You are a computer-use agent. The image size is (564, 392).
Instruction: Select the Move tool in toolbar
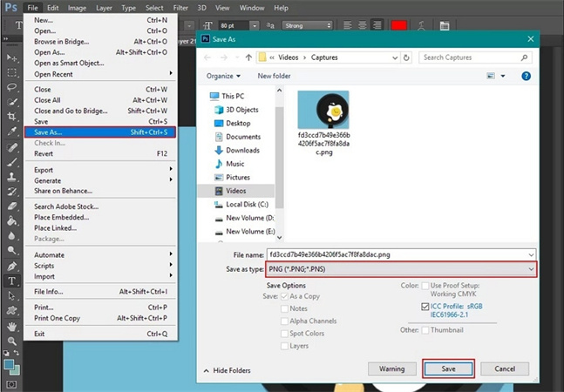(12, 57)
